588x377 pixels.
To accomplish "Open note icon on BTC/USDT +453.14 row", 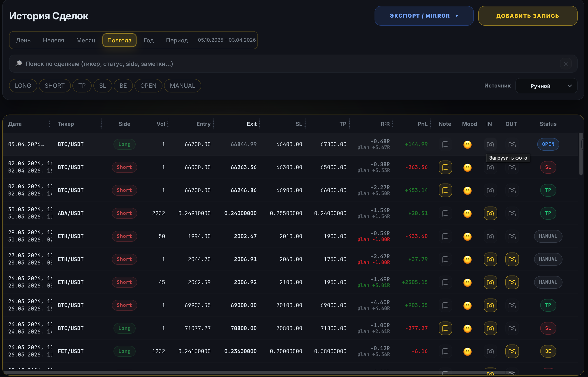I will pyautogui.click(x=445, y=190).
